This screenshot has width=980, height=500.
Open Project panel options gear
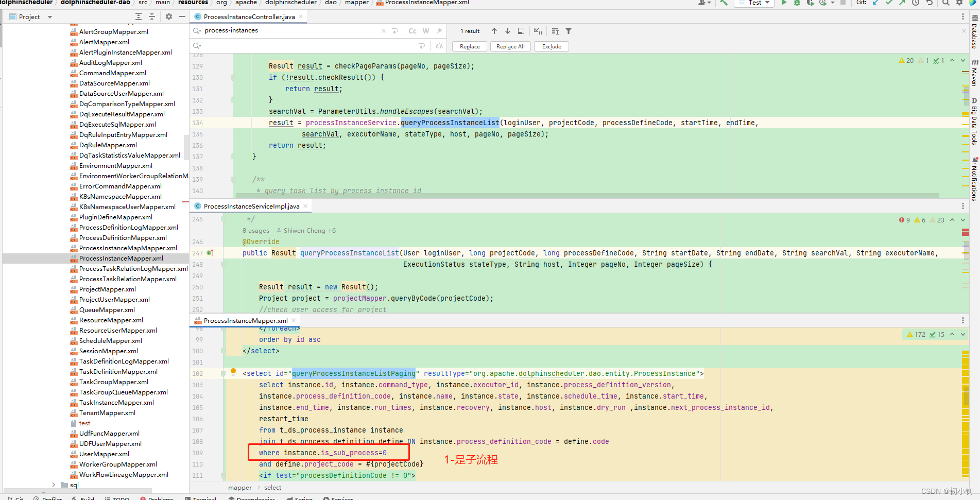pos(169,17)
